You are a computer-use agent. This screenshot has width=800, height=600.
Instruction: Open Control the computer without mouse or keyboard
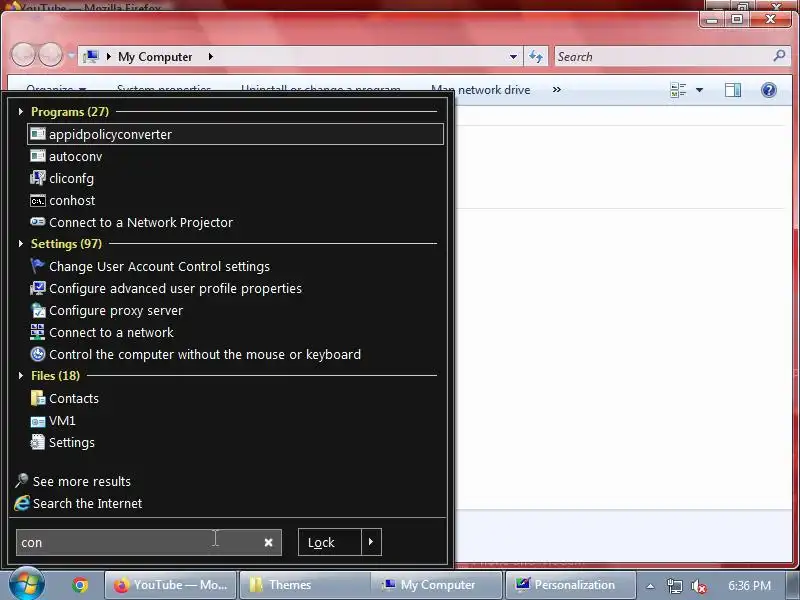[205, 355]
